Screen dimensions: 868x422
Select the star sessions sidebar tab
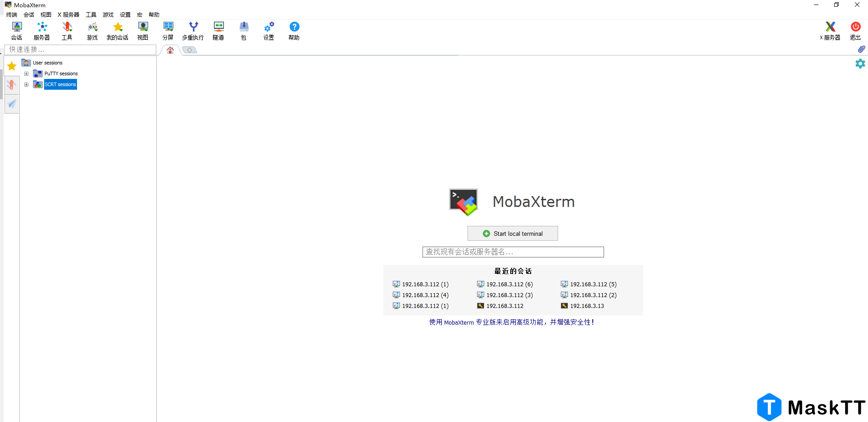tap(12, 66)
